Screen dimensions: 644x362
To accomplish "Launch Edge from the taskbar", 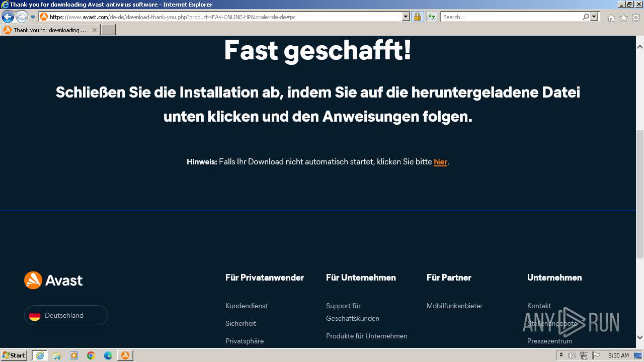I will pyautogui.click(x=108, y=355).
